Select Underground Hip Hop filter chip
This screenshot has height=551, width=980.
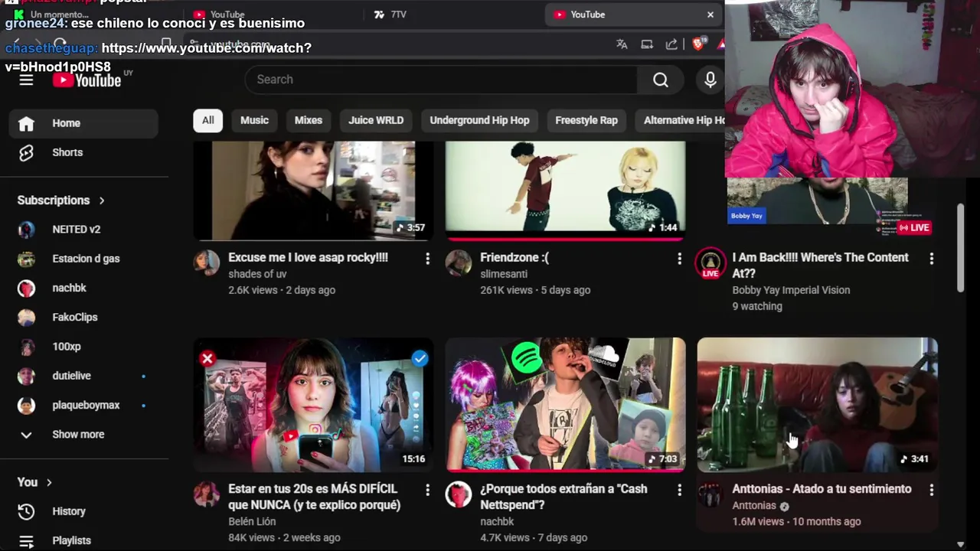pos(479,120)
